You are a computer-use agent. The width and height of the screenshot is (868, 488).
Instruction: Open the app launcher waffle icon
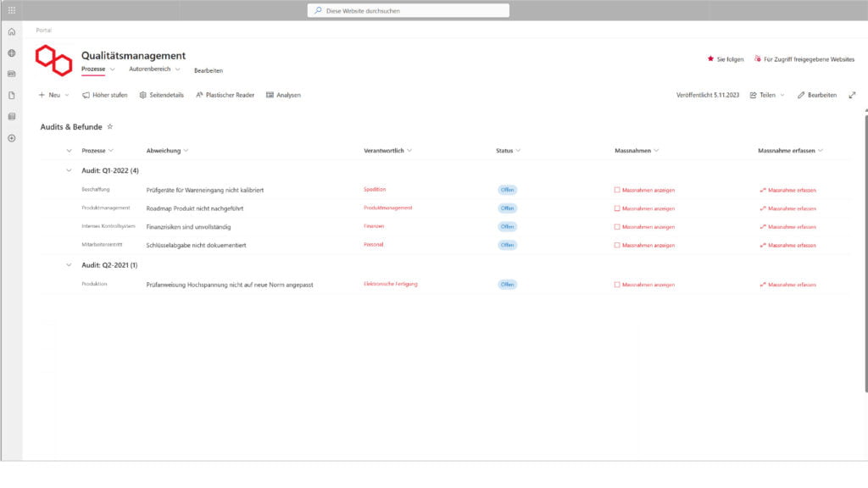pyautogui.click(x=11, y=10)
